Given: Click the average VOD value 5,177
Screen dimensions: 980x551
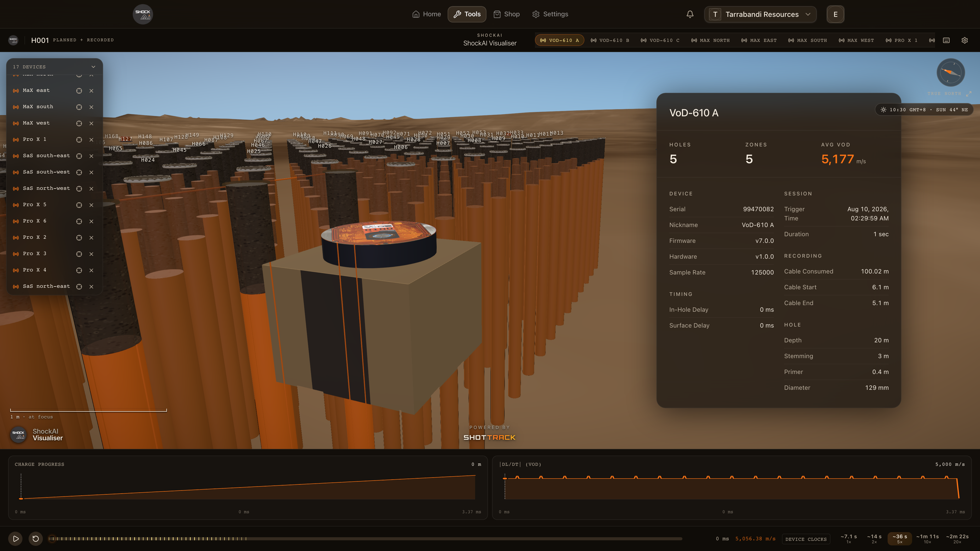Looking at the screenshot, I should point(837,159).
